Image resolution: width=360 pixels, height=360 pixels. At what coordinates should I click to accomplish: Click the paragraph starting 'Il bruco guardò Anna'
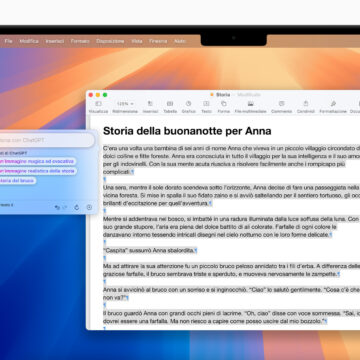[x=231, y=317]
